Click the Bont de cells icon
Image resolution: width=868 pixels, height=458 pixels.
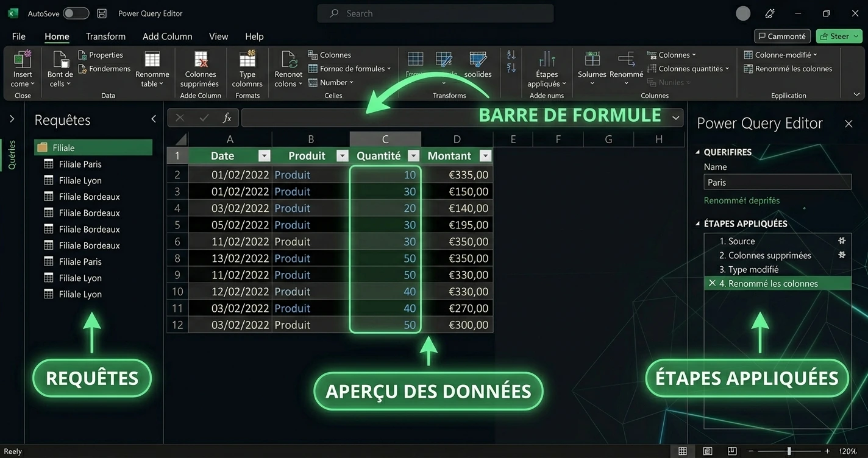point(60,60)
